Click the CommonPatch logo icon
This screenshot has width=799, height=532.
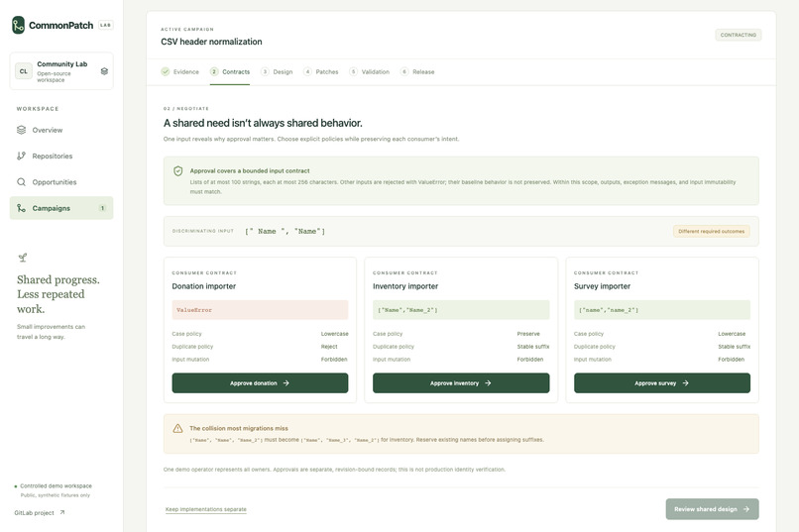point(19,25)
